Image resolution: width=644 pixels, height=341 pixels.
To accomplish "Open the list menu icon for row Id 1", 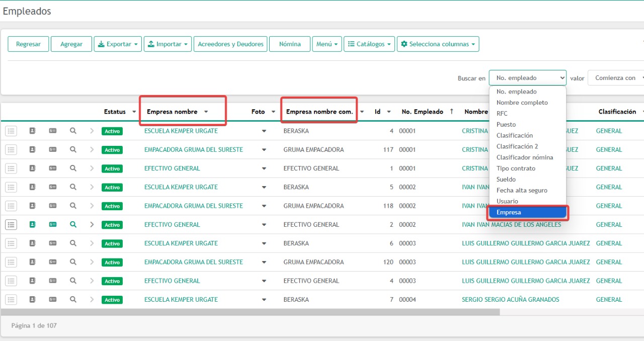I will point(11,168).
